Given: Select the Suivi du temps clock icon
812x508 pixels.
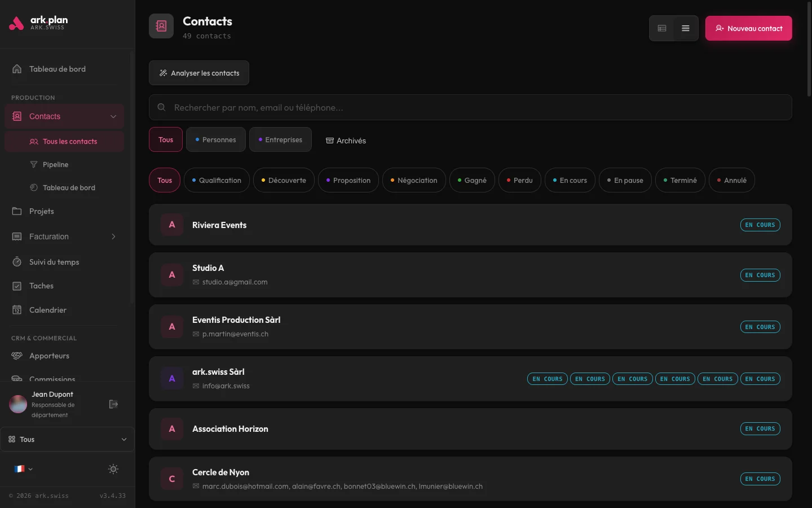Looking at the screenshot, I should coord(17,262).
